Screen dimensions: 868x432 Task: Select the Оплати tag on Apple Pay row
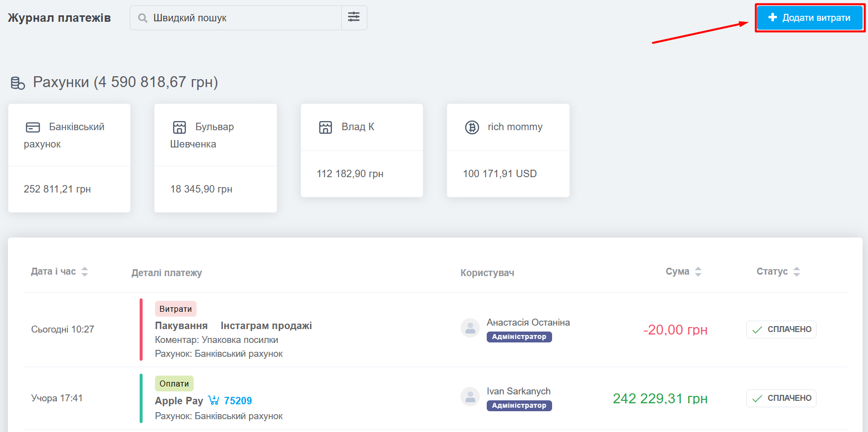pyautogui.click(x=174, y=384)
